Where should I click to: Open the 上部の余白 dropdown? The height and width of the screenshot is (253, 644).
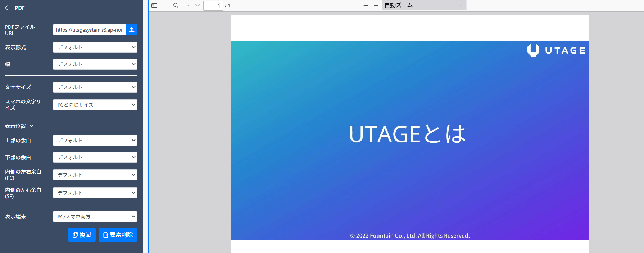95,141
